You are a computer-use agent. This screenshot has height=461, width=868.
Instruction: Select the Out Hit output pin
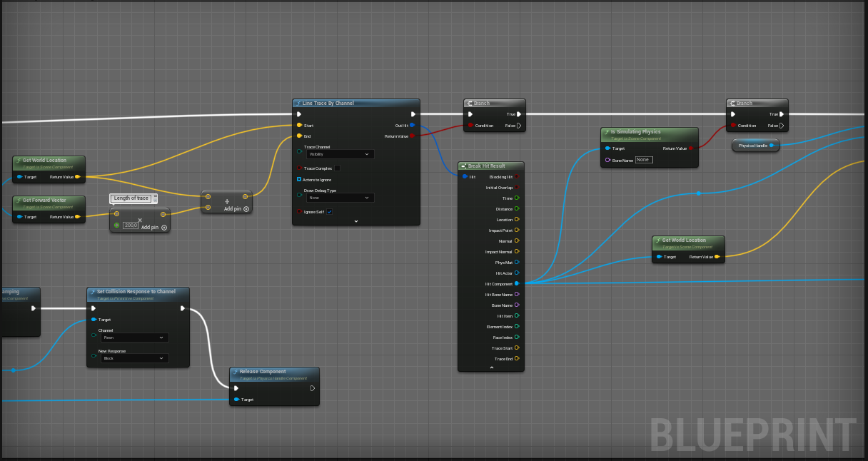[413, 125]
